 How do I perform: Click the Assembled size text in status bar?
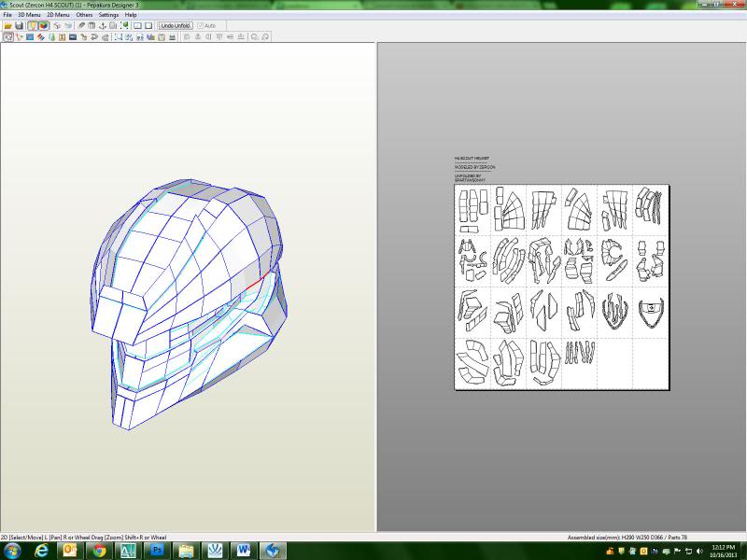click(x=627, y=538)
